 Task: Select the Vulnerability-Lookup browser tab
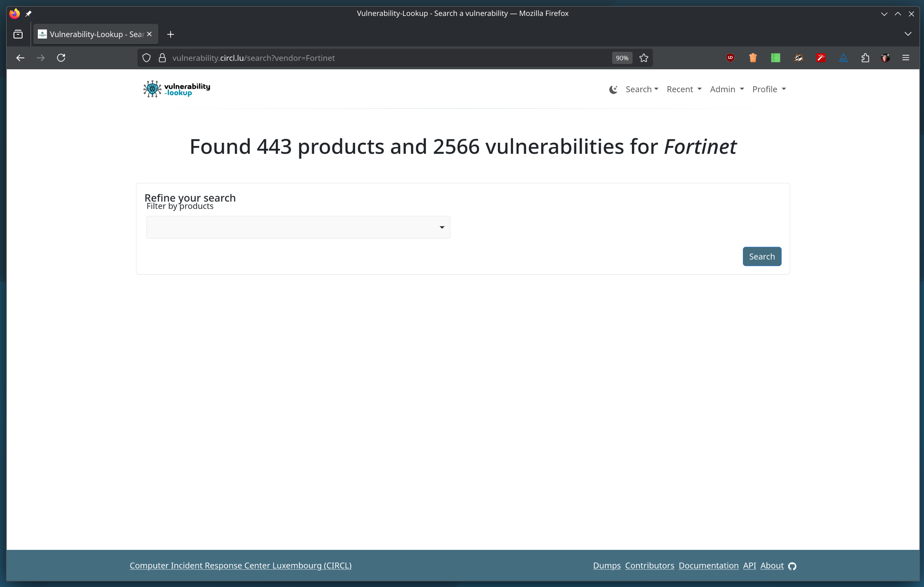(x=91, y=34)
